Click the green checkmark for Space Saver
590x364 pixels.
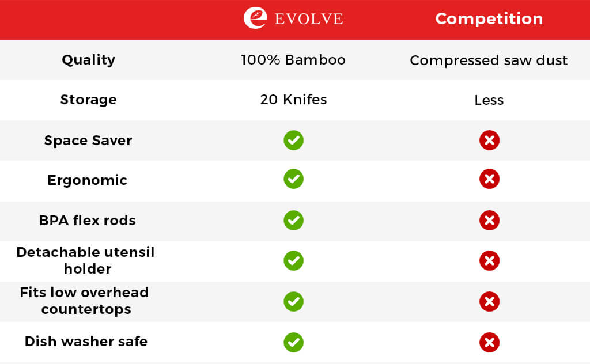(x=293, y=141)
